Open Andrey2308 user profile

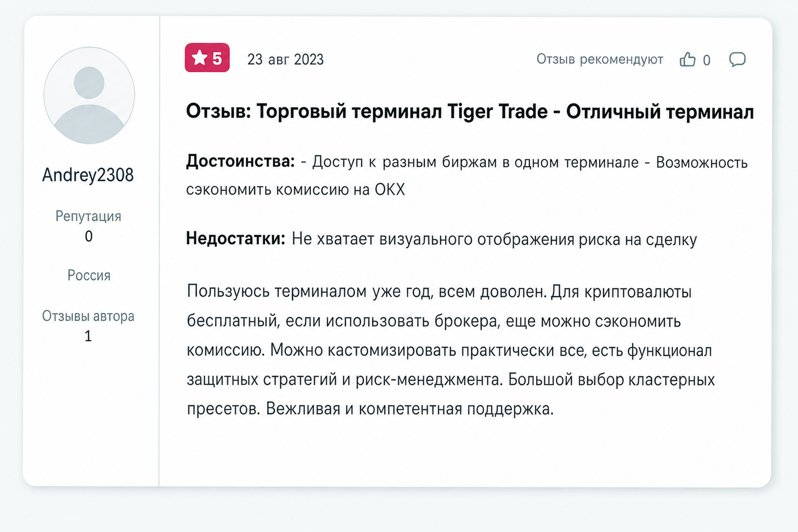88,175
